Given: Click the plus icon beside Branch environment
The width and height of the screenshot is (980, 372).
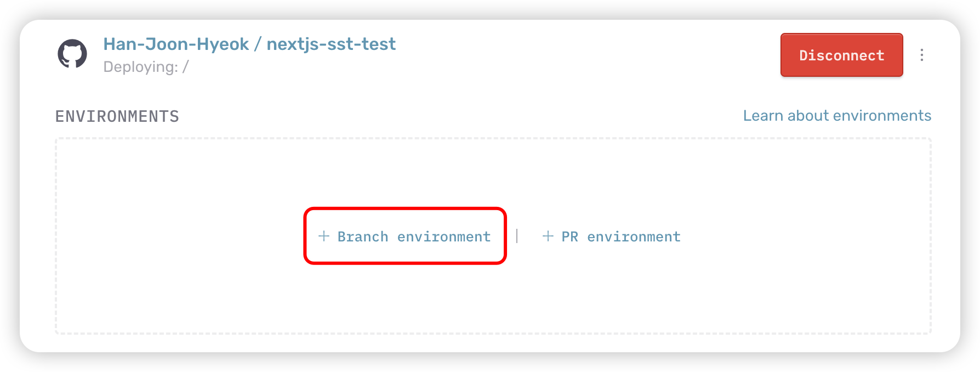Looking at the screenshot, I should [324, 236].
